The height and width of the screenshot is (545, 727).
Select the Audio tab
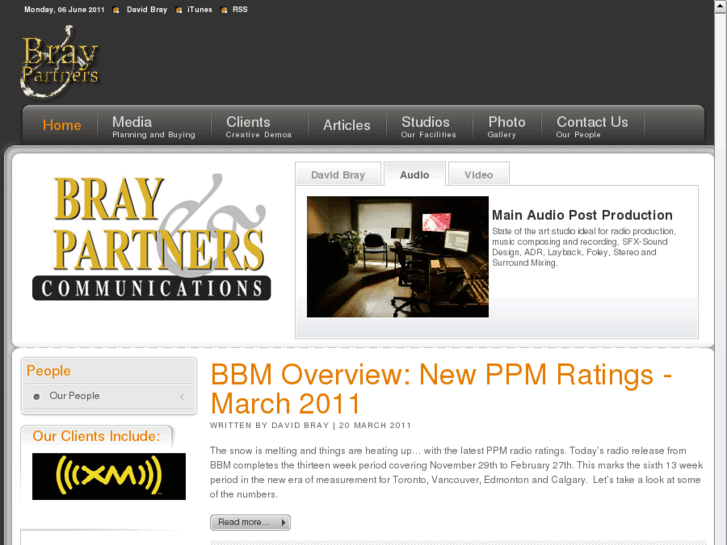coord(415,174)
